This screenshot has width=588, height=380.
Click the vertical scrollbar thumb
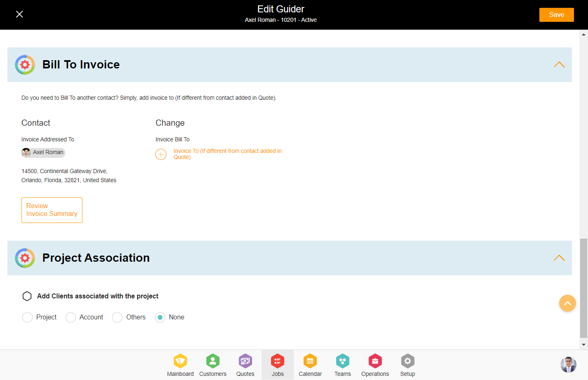(584, 288)
